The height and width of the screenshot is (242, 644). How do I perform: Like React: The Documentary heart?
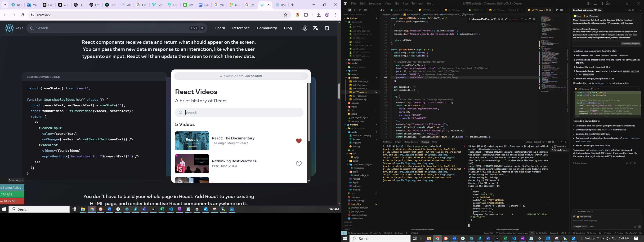point(299,141)
